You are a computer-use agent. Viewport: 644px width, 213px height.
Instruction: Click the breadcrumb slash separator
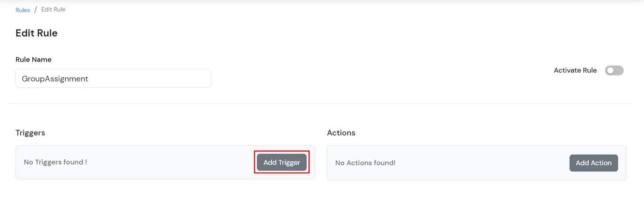click(x=35, y=10)
